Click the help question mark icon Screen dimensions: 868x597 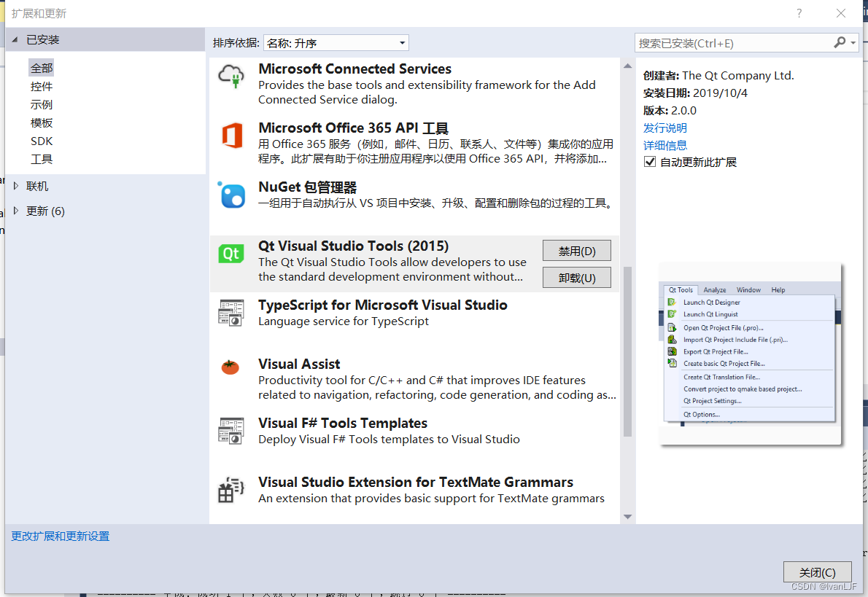point(799,13)
